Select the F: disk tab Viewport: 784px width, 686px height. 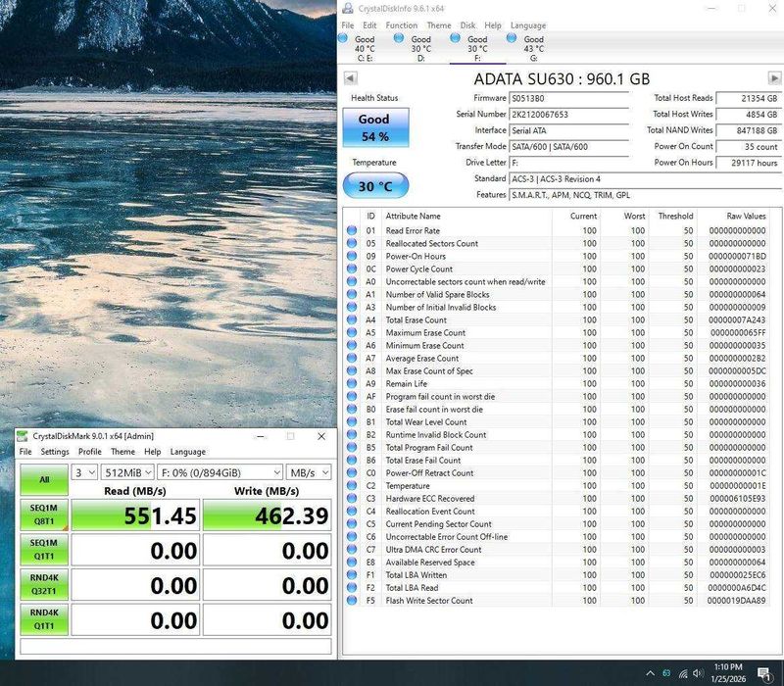tap(477, 48)
